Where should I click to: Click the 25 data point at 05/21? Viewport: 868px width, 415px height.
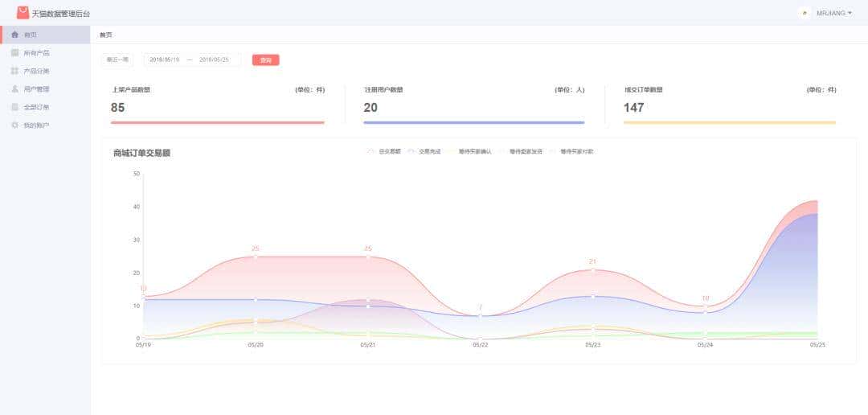coord(368,257)
